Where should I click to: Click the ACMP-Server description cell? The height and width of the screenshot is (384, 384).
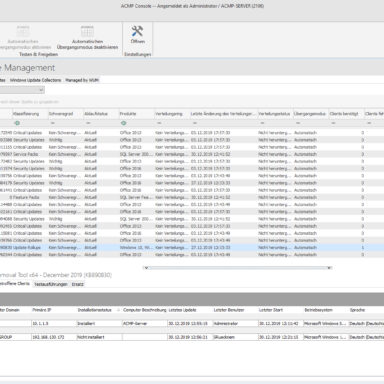(x=144, y=324)
